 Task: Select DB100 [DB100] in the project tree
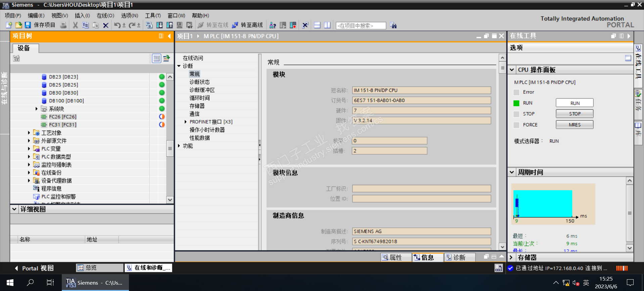66,101
